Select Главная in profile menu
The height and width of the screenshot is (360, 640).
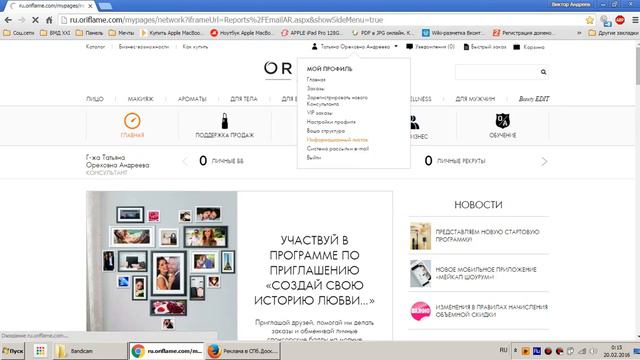(316, 80)
